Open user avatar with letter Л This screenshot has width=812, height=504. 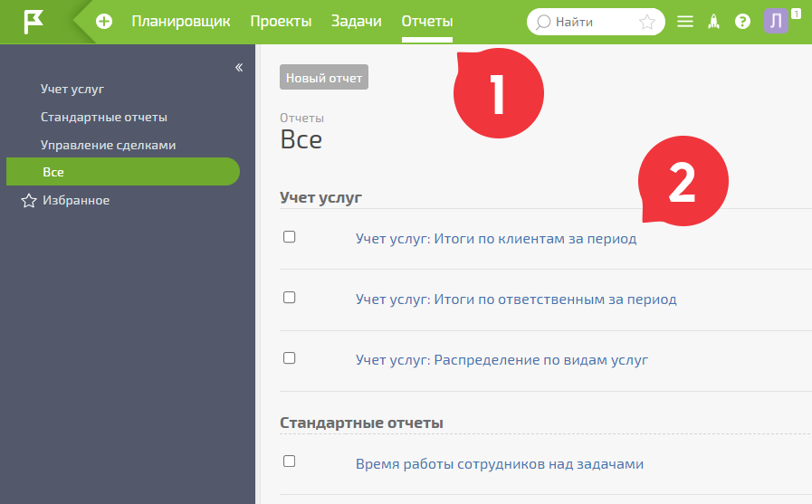pyautogui.click(x=776, y=22)
